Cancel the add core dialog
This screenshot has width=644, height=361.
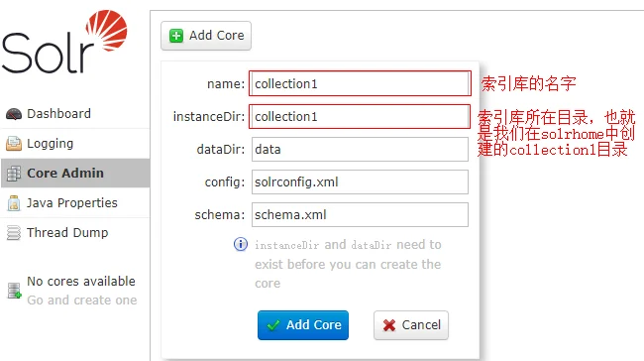tap(411, 325)
